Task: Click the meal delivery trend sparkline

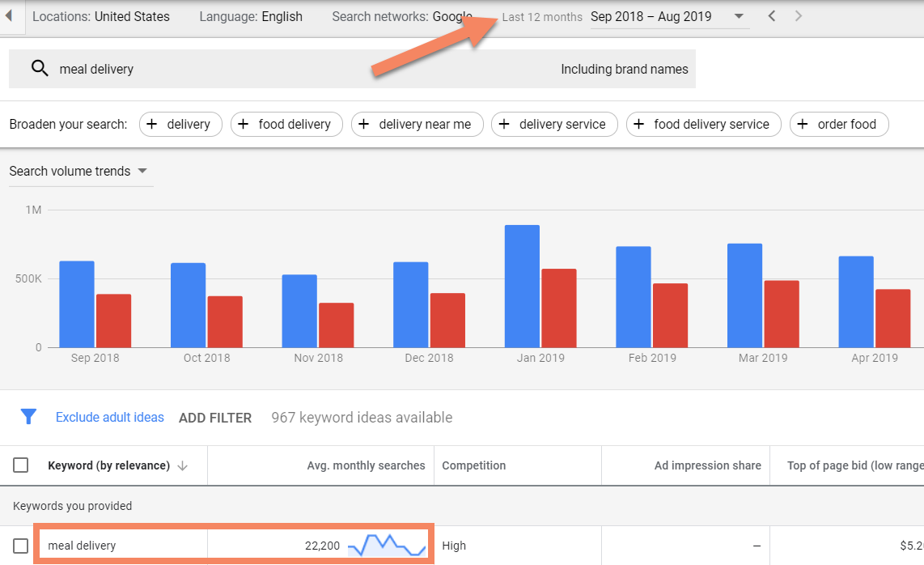Action: tap(387, 545)
